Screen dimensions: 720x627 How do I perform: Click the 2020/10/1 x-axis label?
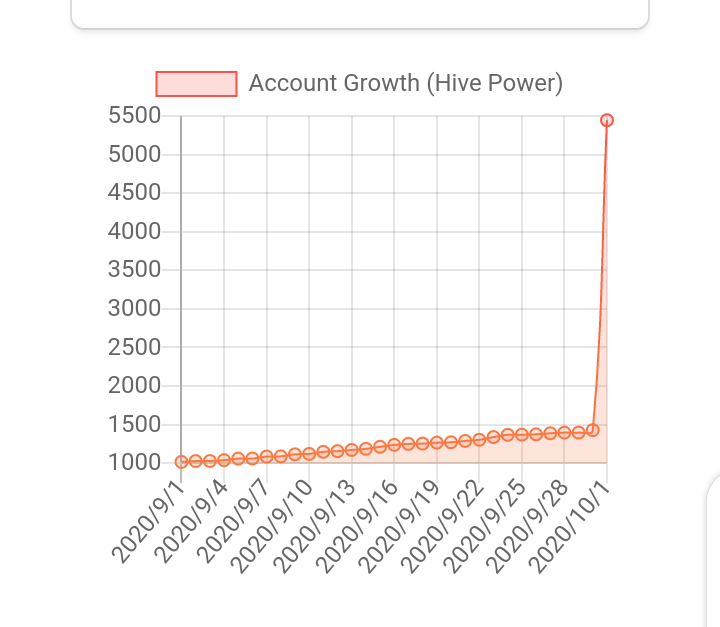click(570, 527)
